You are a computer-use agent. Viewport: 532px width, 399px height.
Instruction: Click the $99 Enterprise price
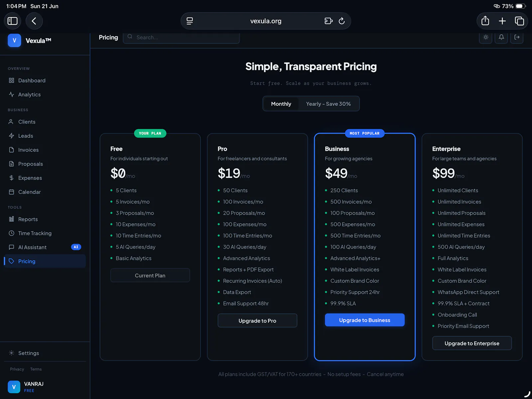pos(443,173)
